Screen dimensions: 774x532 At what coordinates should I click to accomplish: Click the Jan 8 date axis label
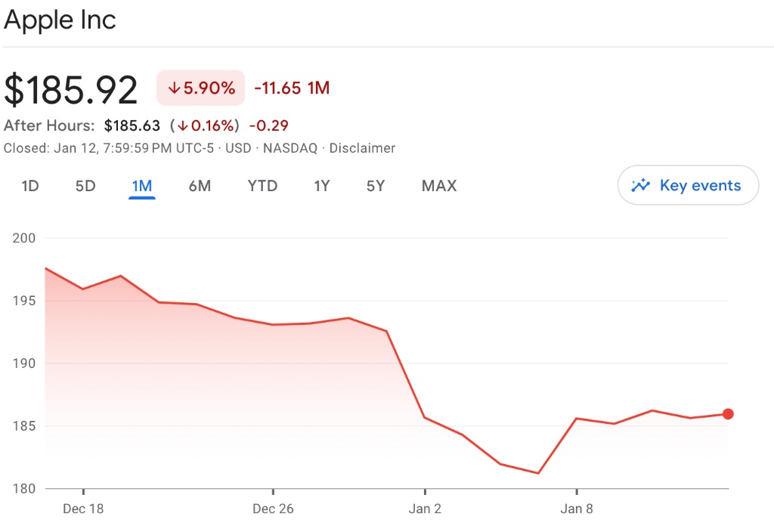coord(577,509)
